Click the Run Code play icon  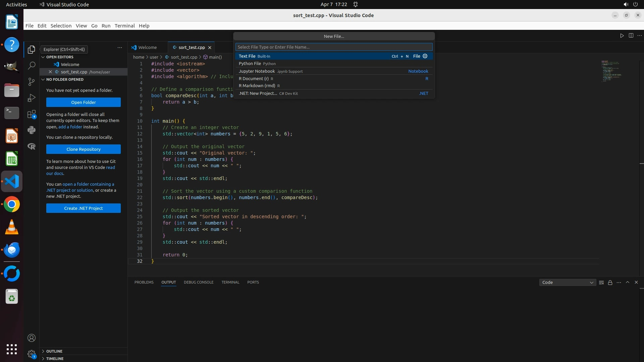622,36
